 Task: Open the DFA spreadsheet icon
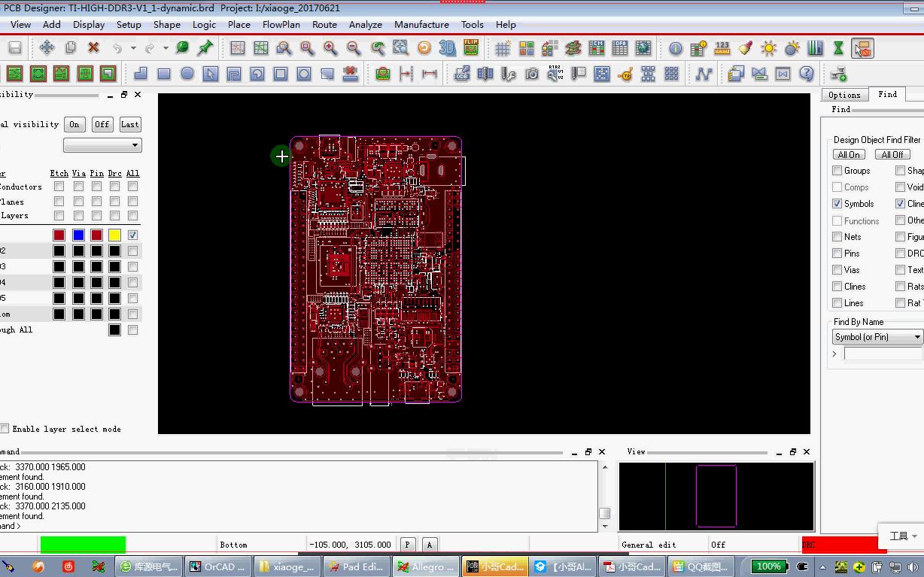coord(620,48)
